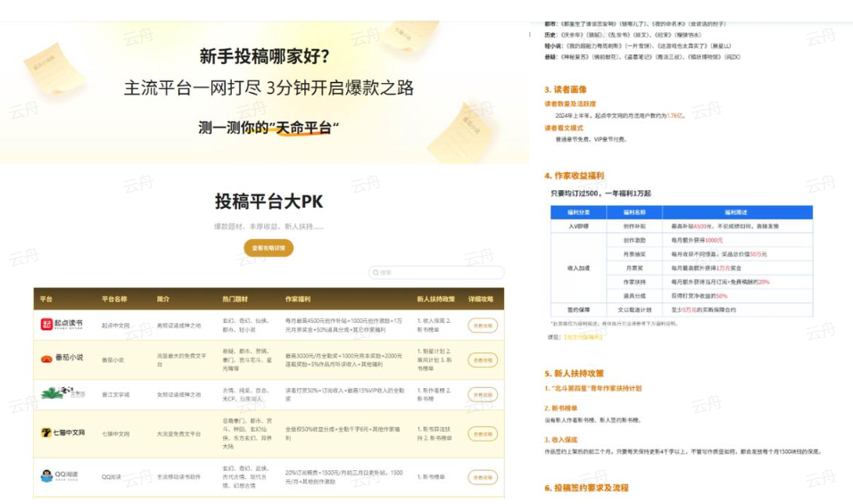Viewport: 853px width, 504px height.
Task: Click the 作家福利 column header
Action: pyautogui.click(x=298, y=299)
